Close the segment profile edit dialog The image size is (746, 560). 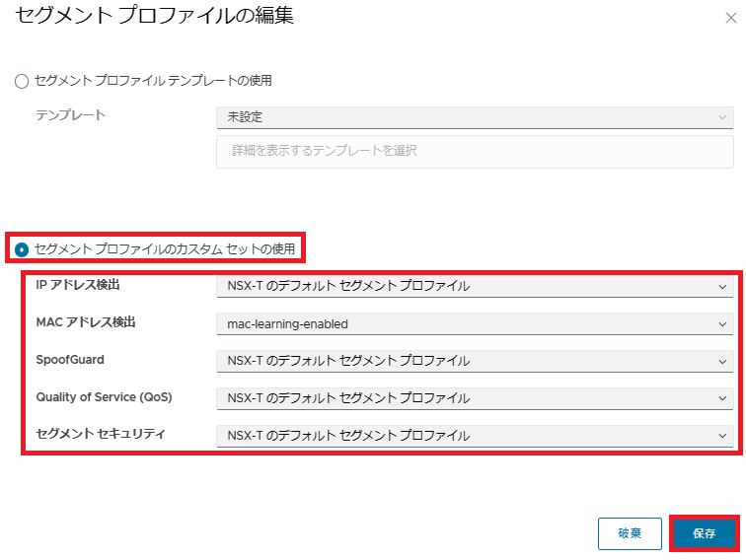(730, 18)
